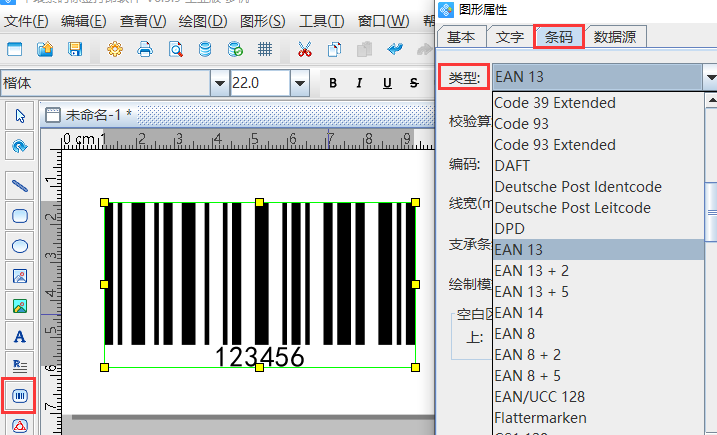717x435 pixels.
Task: Open document settings gear icon
Action: [115, 49]
